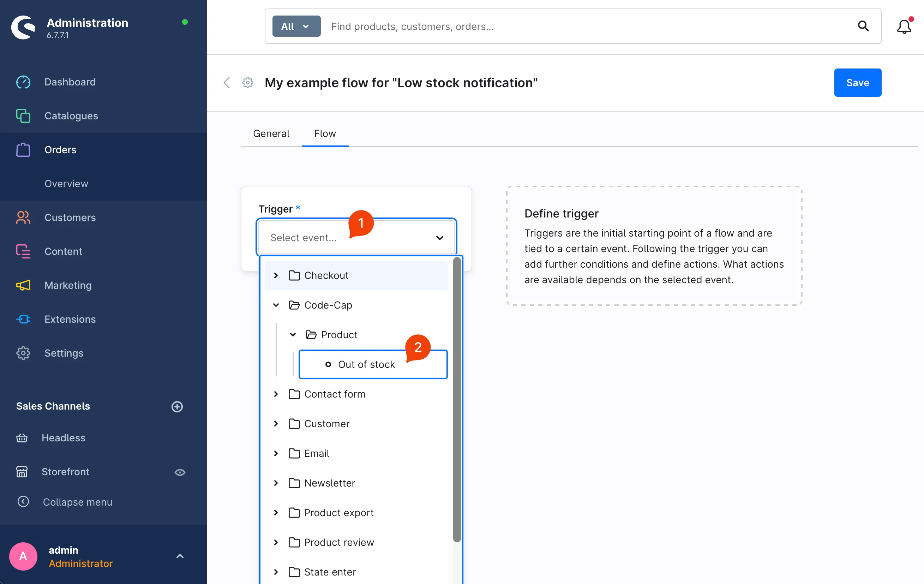924x584 pixels.
Task: Collapse the Code-Cap folder
Action: point(276,305)
